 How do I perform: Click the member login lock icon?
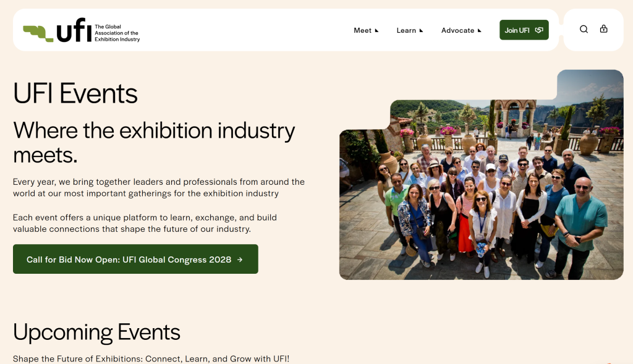(x=604, y=29)
